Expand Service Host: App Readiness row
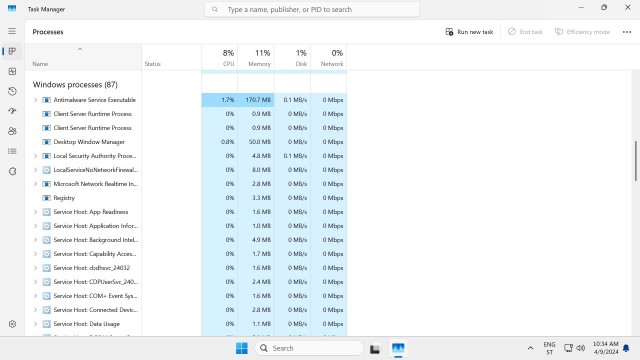Image resolution: width=640 pixels, height=360 pixels. click(x=36, y=212)
